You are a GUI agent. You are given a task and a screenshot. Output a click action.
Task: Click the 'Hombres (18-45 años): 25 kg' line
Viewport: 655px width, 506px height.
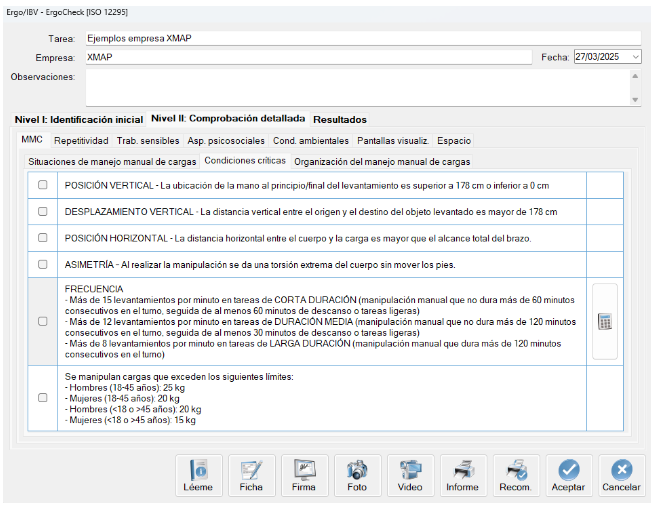tap(124, 387)
